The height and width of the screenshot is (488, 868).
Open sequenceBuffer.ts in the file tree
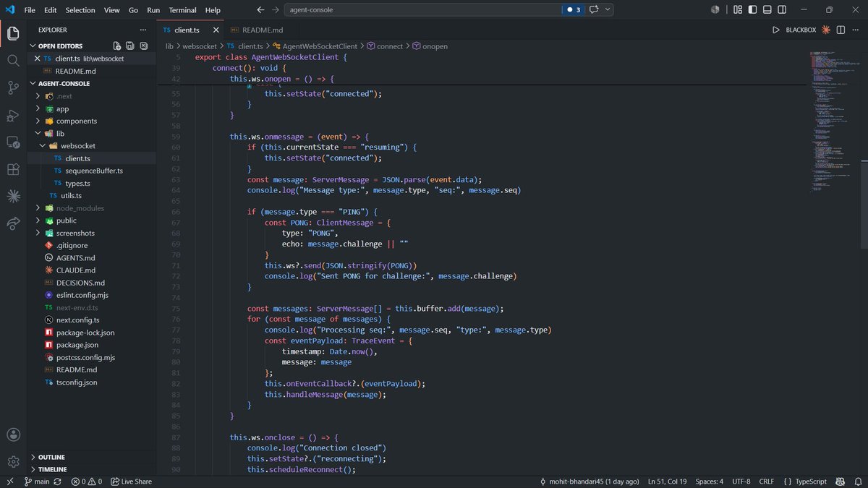(x=94, y=171)
